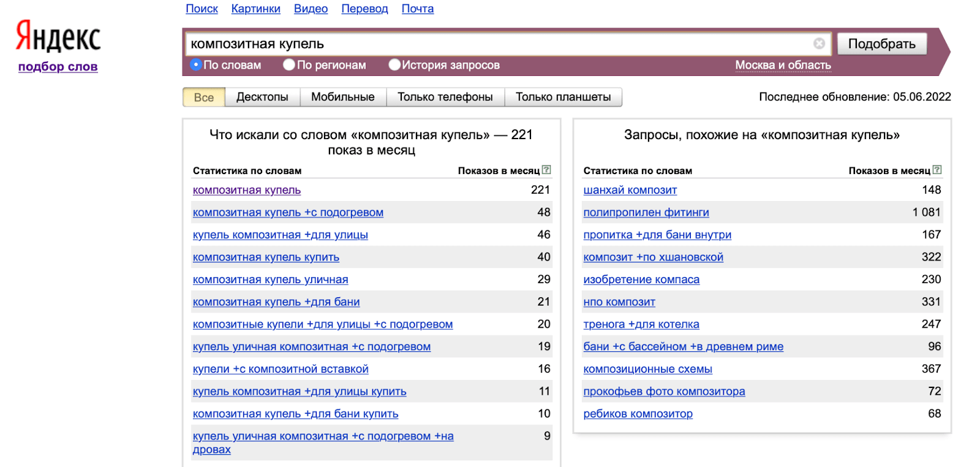
Task: Open the 'подбор слов' link under the logo
Action: [58, 67]
